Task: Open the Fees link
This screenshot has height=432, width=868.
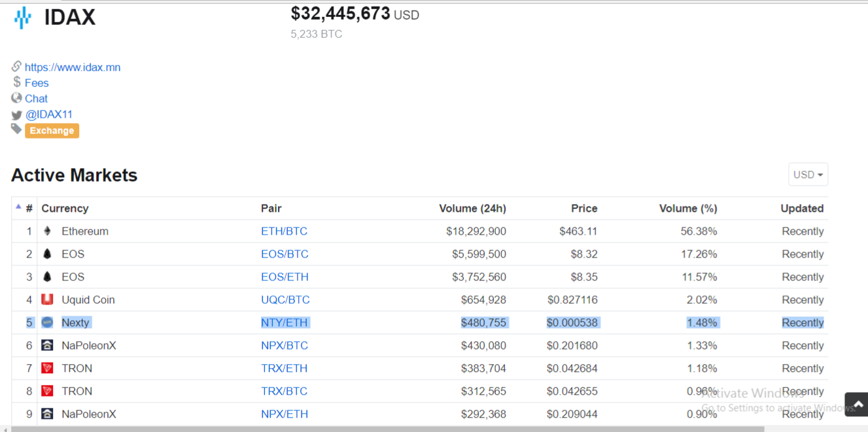Action: [x=37, y=83]
